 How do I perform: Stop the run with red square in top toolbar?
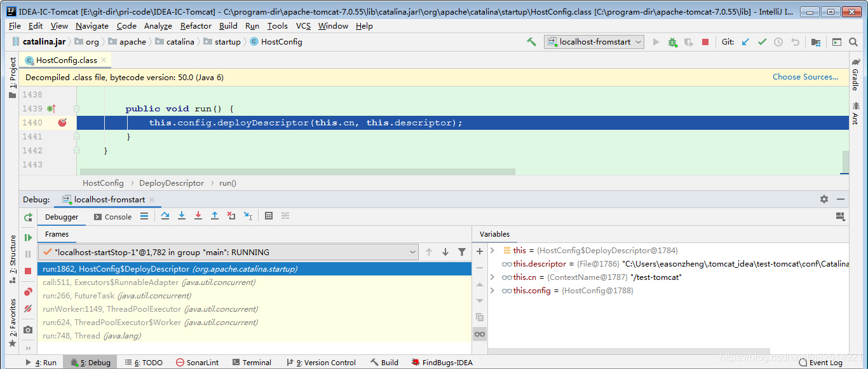705,42
